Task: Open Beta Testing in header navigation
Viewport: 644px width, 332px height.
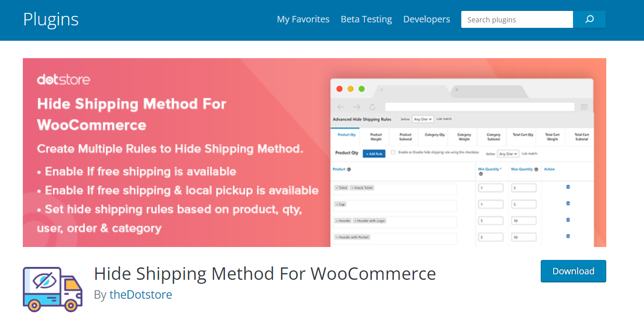Action: 366,19
